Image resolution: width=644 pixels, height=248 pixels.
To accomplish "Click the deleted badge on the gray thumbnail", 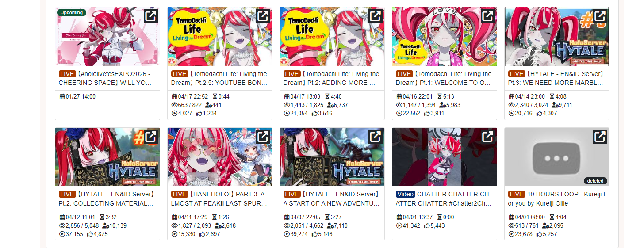I will tap(595, 181).
